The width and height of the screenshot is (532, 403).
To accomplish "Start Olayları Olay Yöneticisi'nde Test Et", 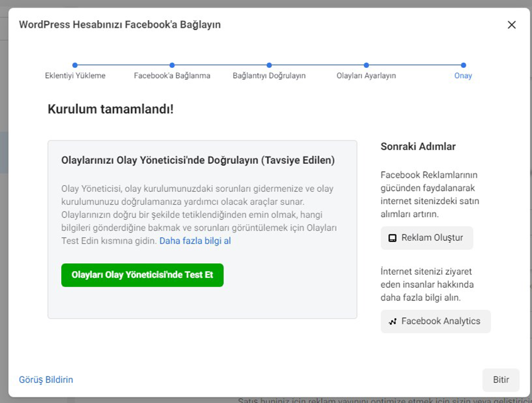I will pos(142,275).
